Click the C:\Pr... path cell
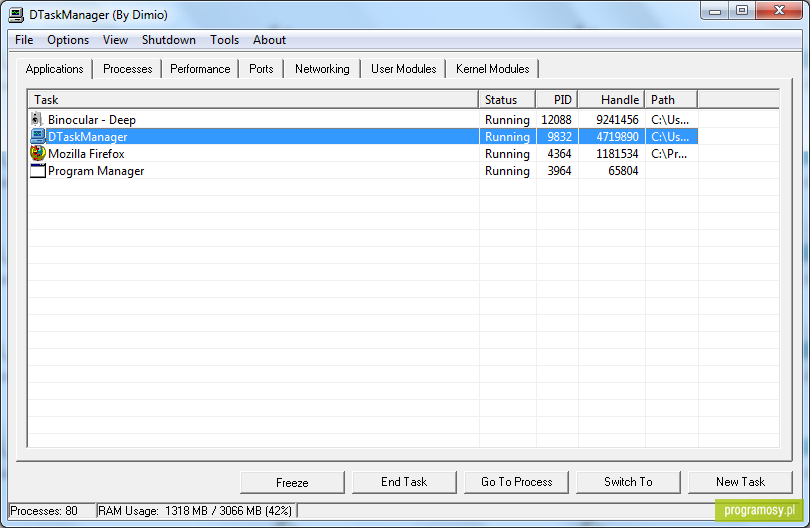This screenshot has width=810, height=528. (669, 154)
